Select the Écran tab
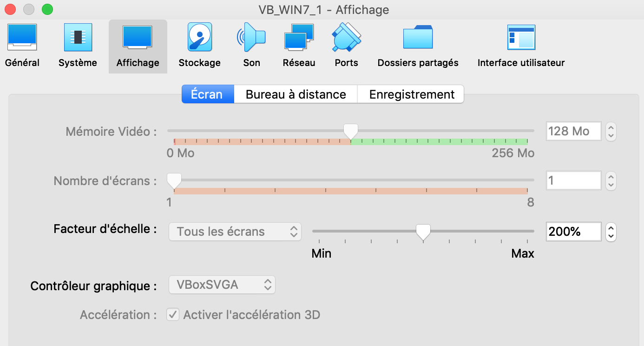Screen dimensions: 644x346 point(207,94)
